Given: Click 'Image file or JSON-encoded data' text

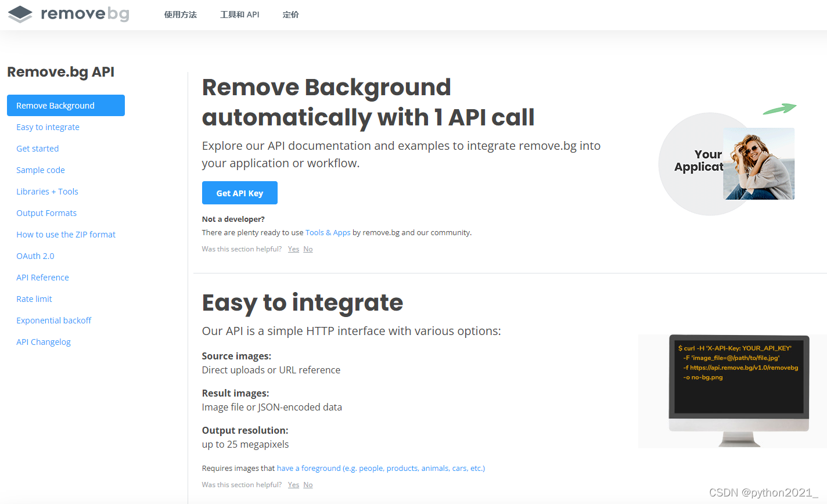Looking at the screenshot, I should pos(272,407).
